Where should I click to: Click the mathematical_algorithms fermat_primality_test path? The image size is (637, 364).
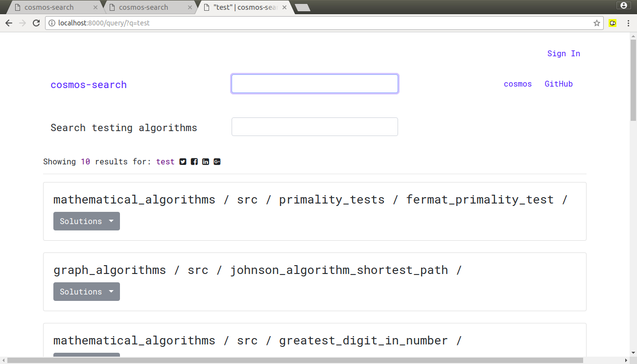click(310, 200)
